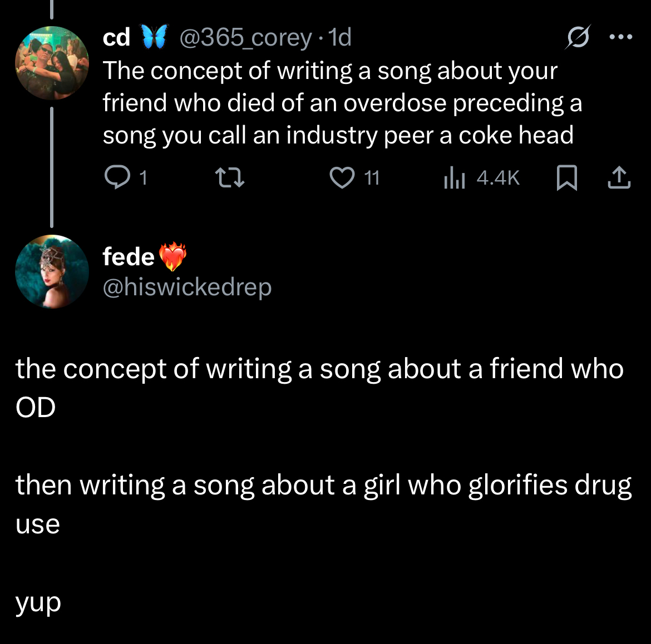Click the "4.4K" view count

click(x=498, y=178)
